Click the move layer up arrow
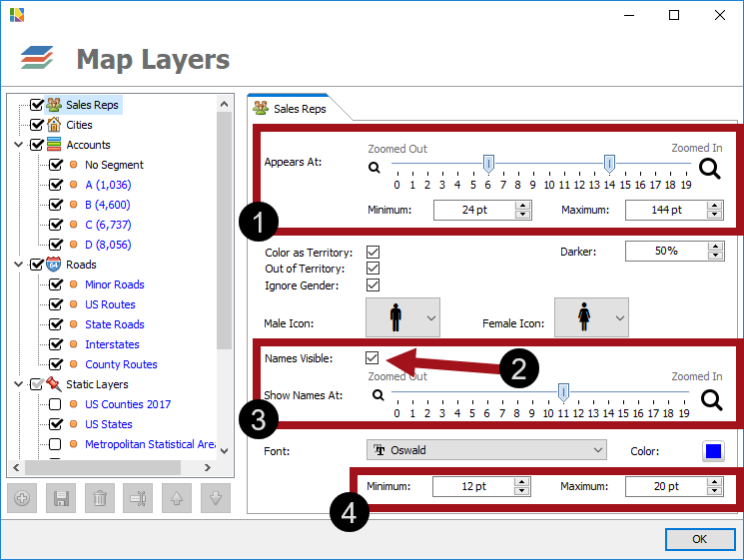This screenshot has width=744, height=560. tap(178, 497)
